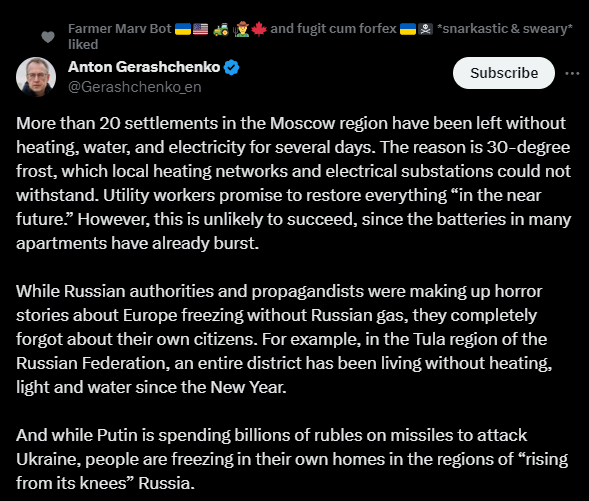The height and width of the screenshot is (501, 589).
Task: Click the paragraph about Putin spending billions
Action: [292, 459]
